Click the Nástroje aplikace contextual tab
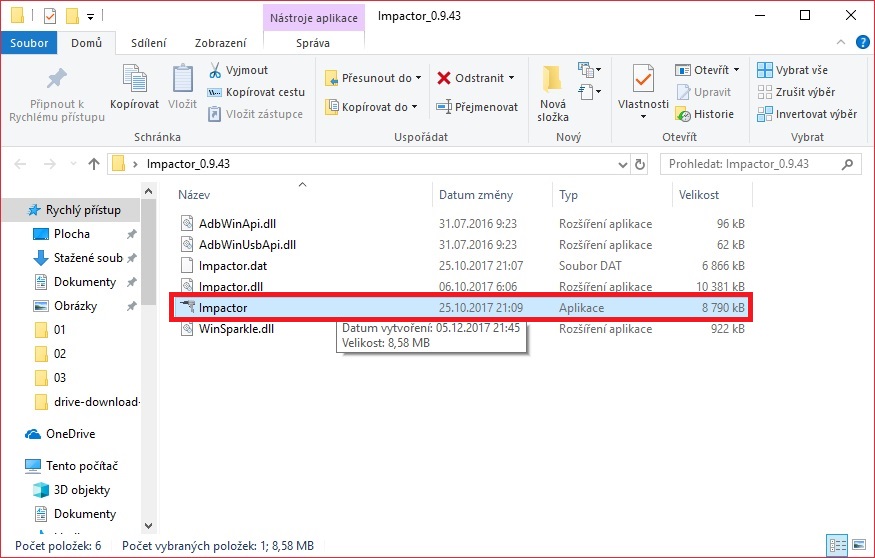The image size is (875, 558). 314,18
